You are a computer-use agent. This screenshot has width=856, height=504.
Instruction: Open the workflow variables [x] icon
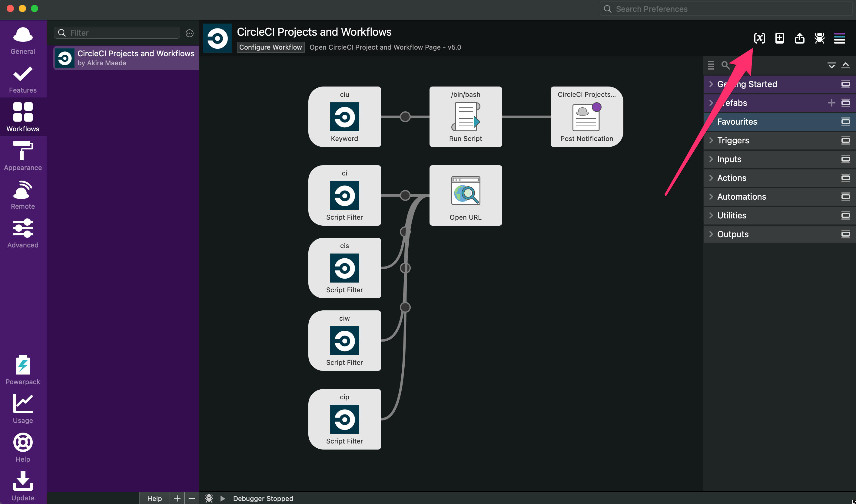(x=759, y=38)
